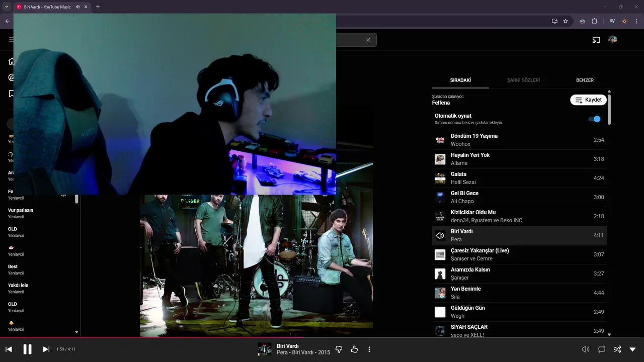The width and height of the screenshot is (644, 362).
Task: Clear the search box with X
Action: (368, 40)
